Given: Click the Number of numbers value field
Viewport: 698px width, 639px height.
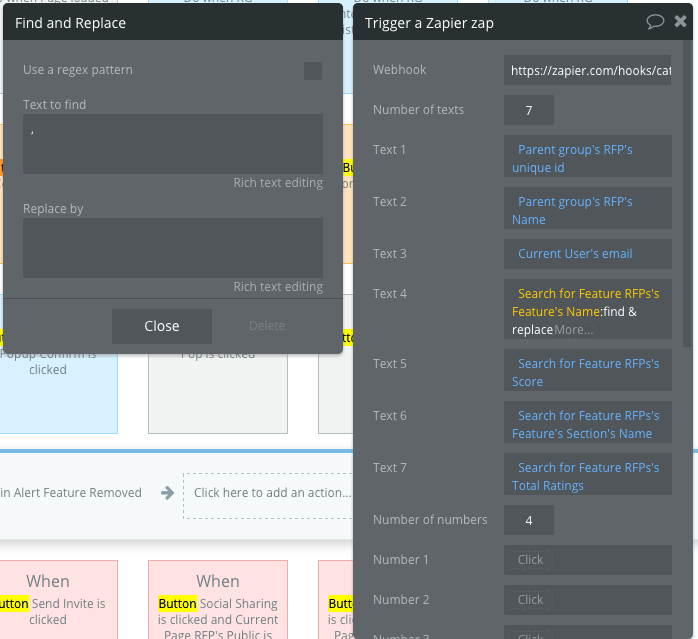Looking at the screenshot, I should (x=528, y=520).
